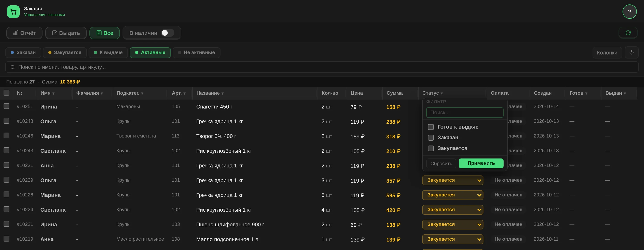Click Сбросить in filter popup
Viewport: 644px width, 250px height.
[441, 163]
